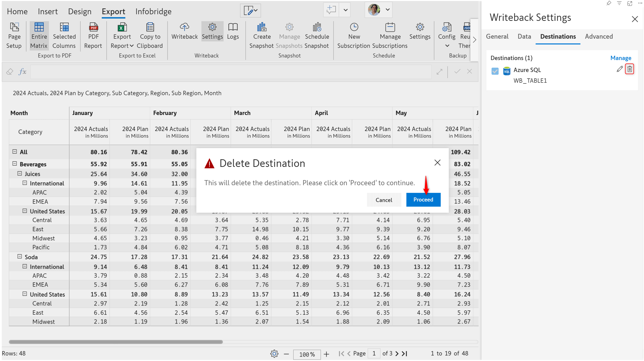Collapse the Juices sub category
This screenshot has height=361, width=644.
click(20, 174)
